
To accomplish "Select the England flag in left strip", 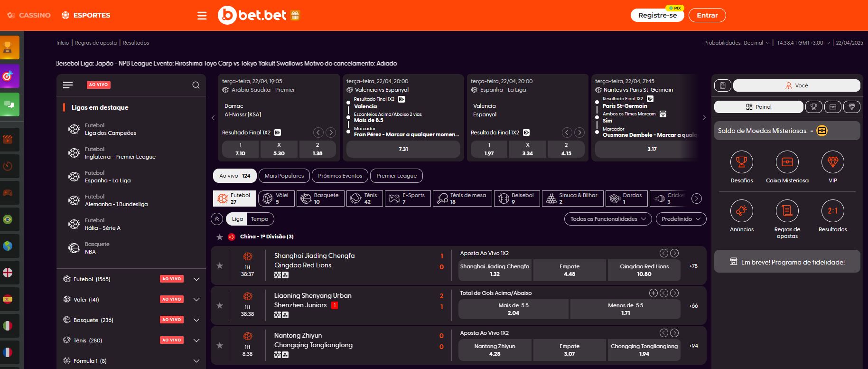I will point(8,273).
